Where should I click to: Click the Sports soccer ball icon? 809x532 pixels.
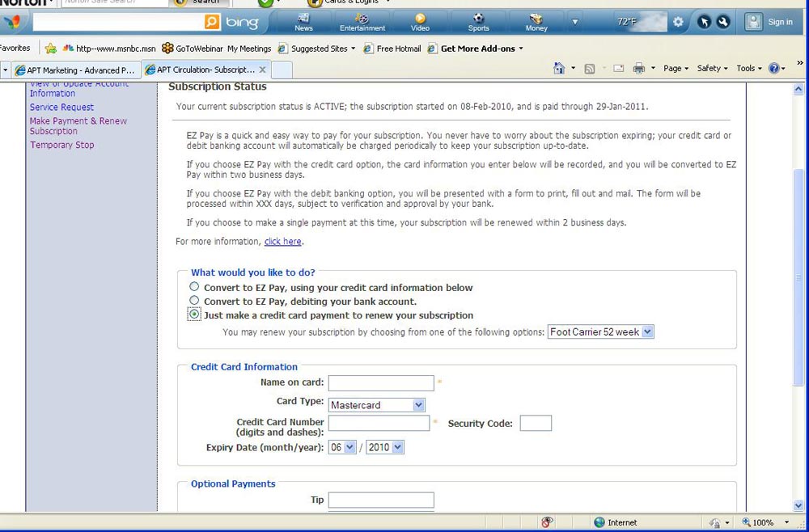coord(478,22)
